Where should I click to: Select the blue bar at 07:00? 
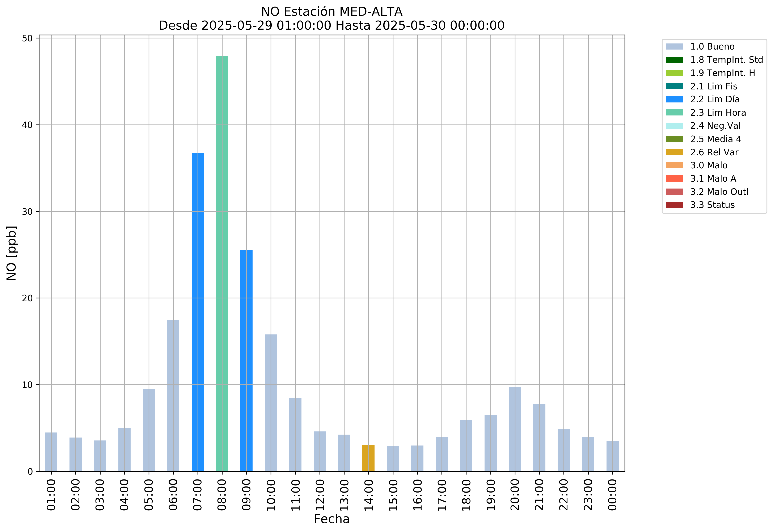click(x=198, y=312)
